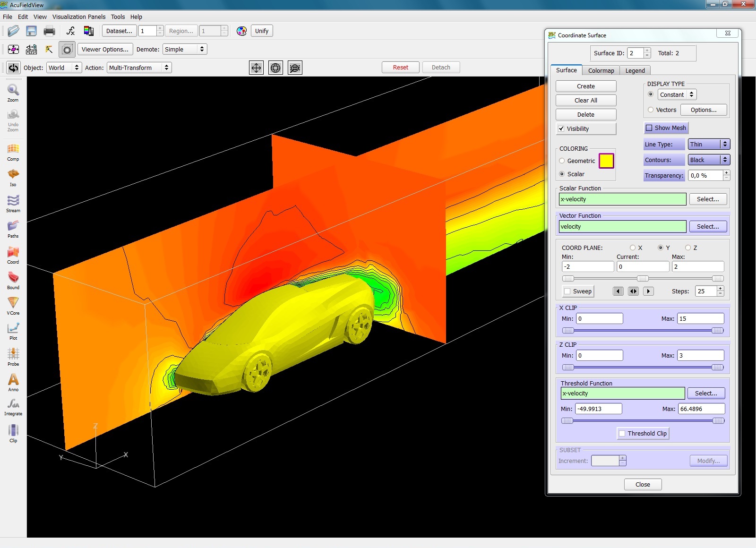Screen dimensions: 756x548
Task: Open the Contours Black dropdown
Action: (x=709, y=160)
